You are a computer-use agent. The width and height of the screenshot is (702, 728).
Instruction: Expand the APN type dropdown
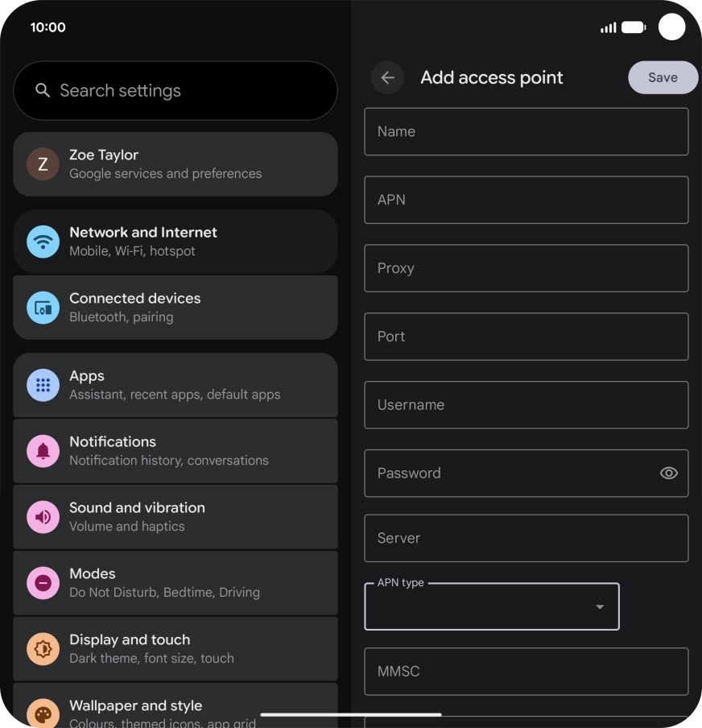[x=492, y=606]
